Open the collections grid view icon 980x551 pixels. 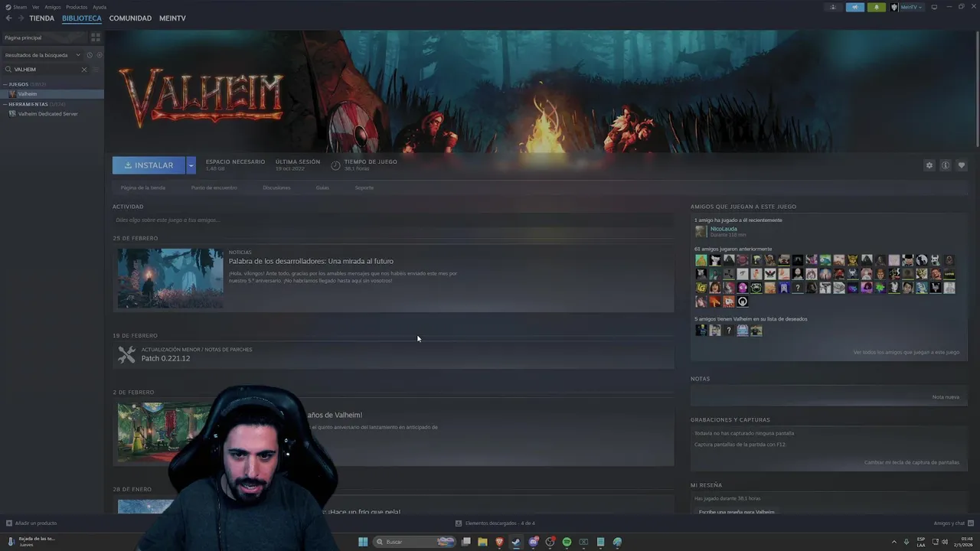(x=96, y=37)
